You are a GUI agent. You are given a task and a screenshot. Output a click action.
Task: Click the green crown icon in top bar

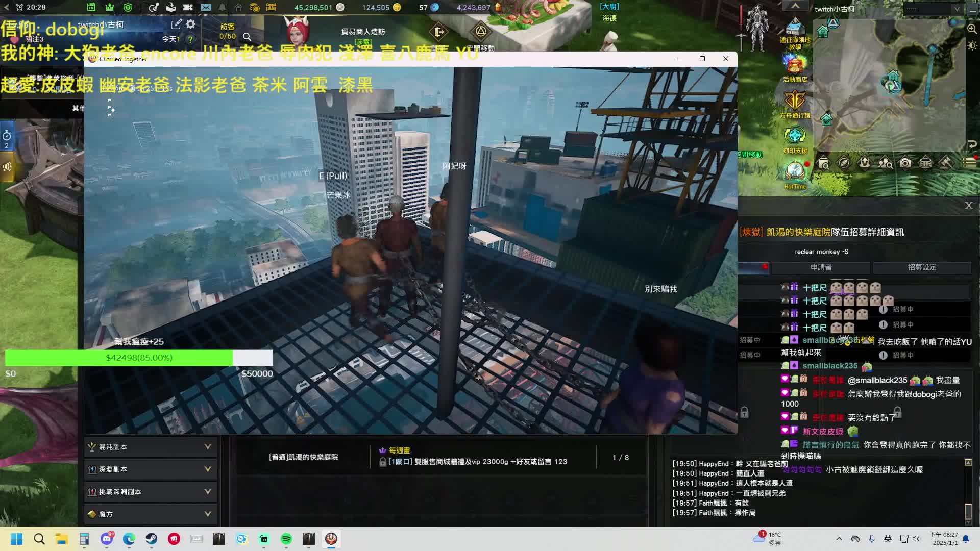[110, 7]
